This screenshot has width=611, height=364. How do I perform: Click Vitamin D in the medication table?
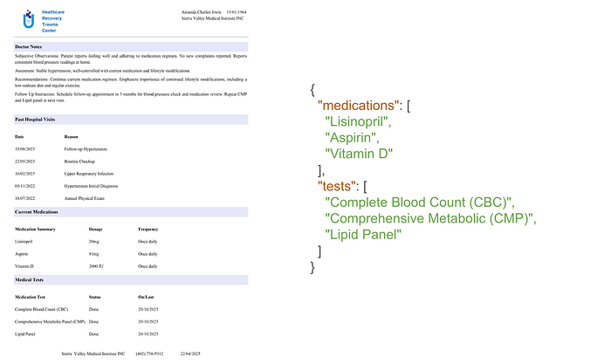(x=24, y=264)
